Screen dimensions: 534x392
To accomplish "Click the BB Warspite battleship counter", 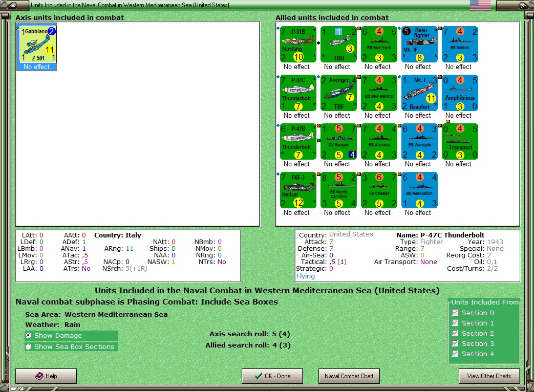I will [x=420, y=142].
